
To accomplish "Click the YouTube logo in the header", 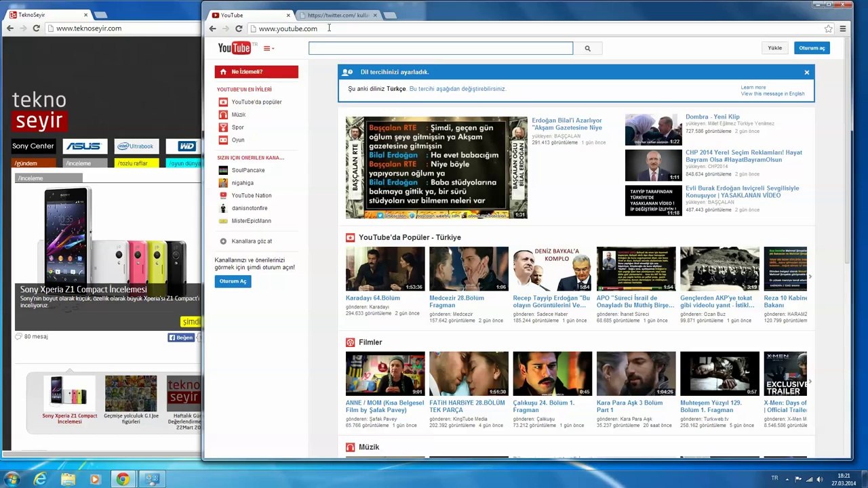I will click(235, 48).
